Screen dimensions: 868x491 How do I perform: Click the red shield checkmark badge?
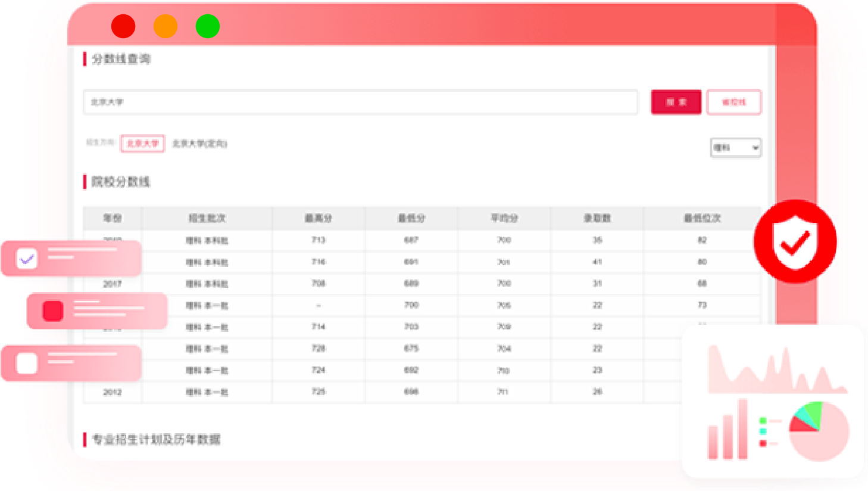[x=795, y=241]
